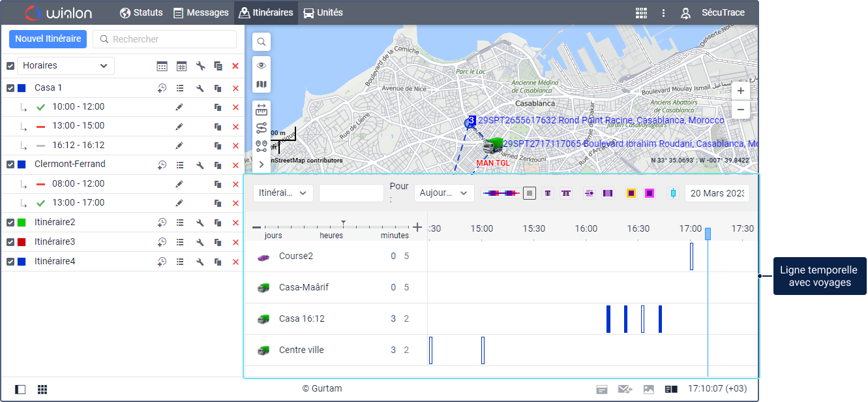Image resolution: width=868 pixels, height=402 pixels.
Task: Click the blue color swatch of Casa 1
Action: tap(22, 88)
